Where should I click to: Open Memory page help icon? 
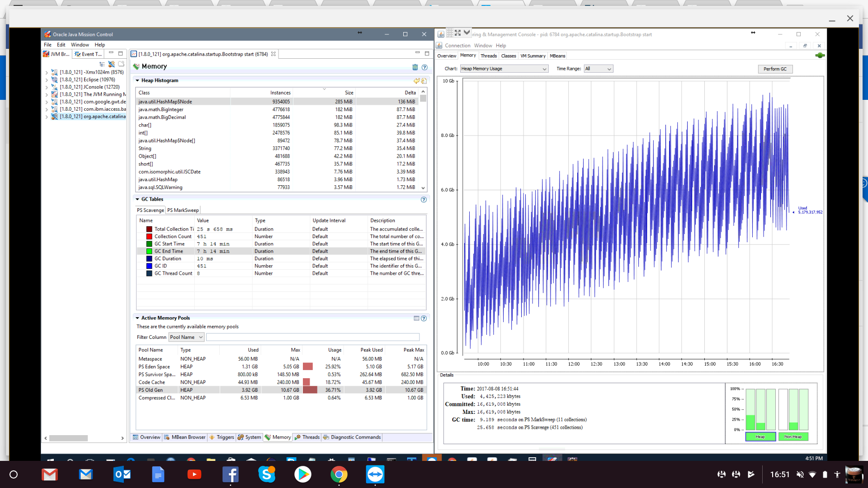tap(425, 67)
